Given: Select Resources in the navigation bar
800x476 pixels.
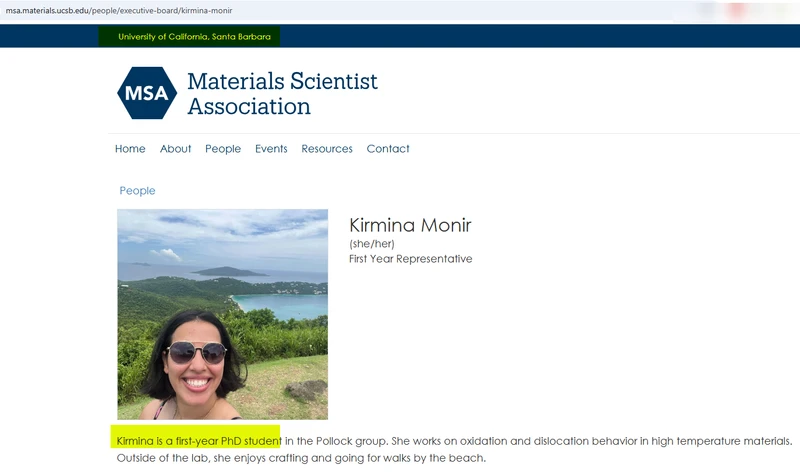Looking at the screenshot, I should [x=327, y=149].
